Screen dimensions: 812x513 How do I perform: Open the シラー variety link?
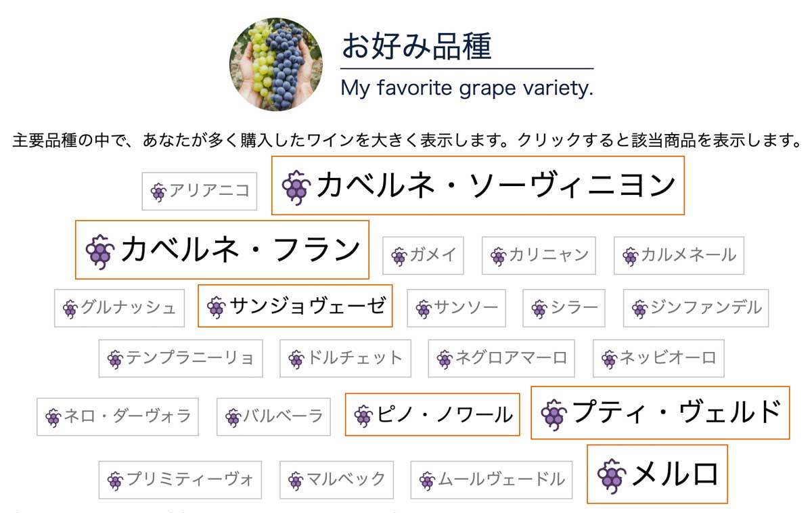(564, 308)
